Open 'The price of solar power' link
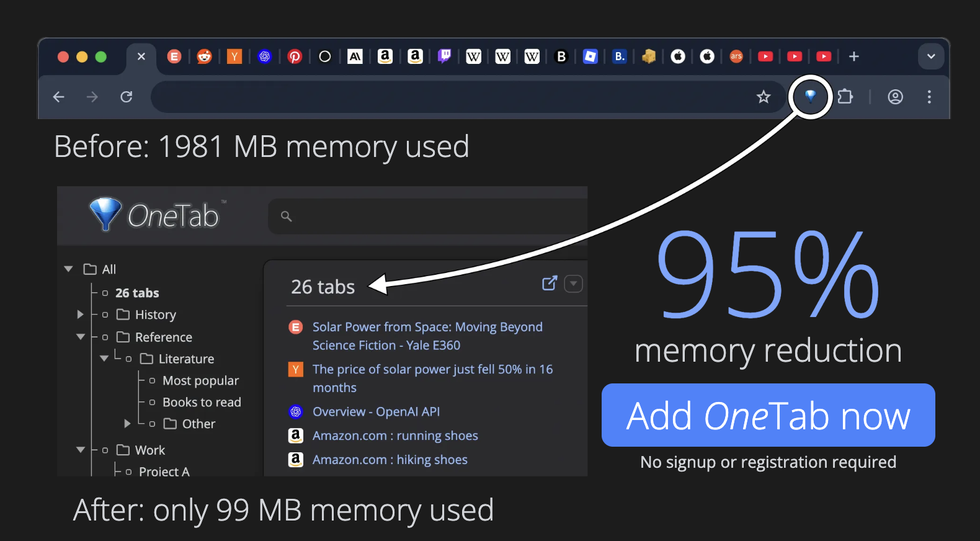 pyautogui.click(x=432, y=378)
